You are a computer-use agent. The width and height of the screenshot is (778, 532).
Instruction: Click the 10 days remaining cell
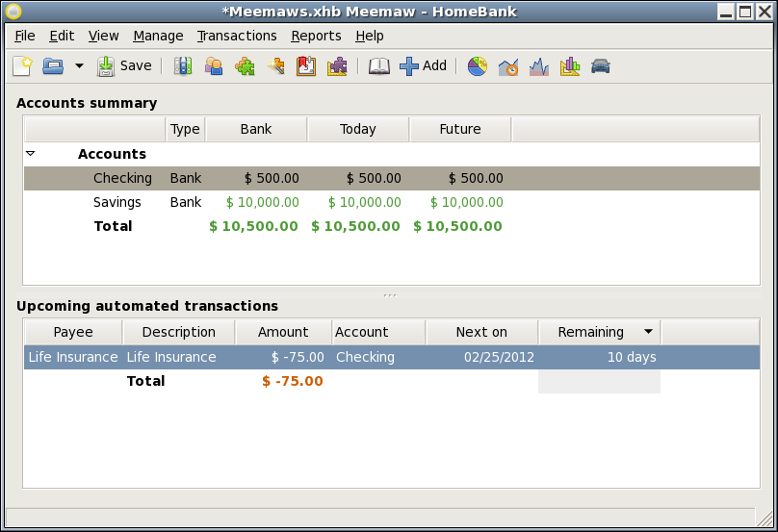[x=632, y=358]
